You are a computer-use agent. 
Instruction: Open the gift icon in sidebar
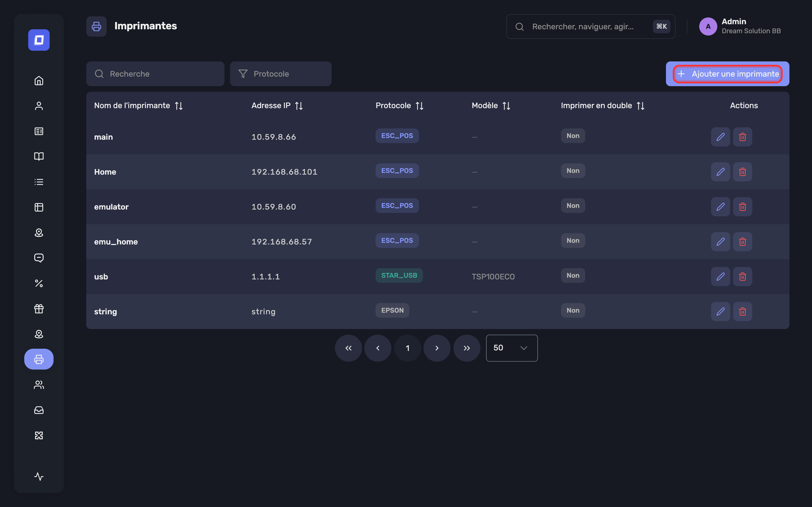pos(39,308)
